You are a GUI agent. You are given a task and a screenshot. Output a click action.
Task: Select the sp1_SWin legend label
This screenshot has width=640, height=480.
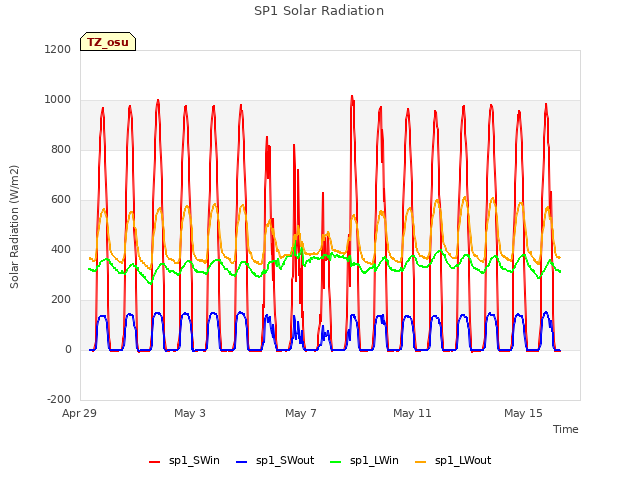pyautogui.click(x=194, y=460)
